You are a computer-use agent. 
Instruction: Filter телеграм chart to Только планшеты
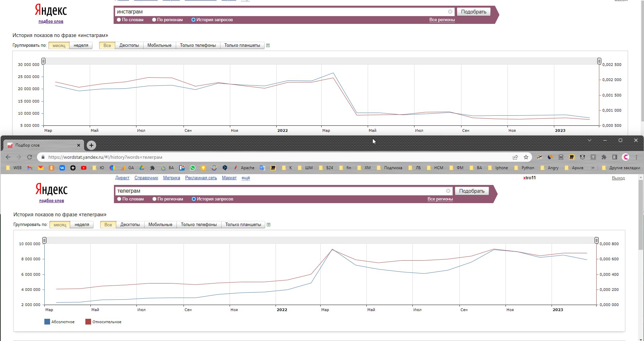coord(243,225)
